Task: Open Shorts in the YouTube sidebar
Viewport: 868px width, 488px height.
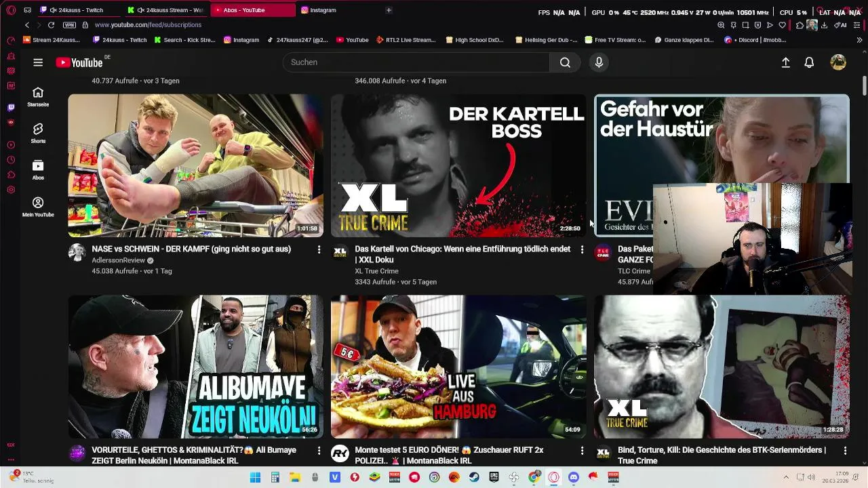Action: [38, 134]
